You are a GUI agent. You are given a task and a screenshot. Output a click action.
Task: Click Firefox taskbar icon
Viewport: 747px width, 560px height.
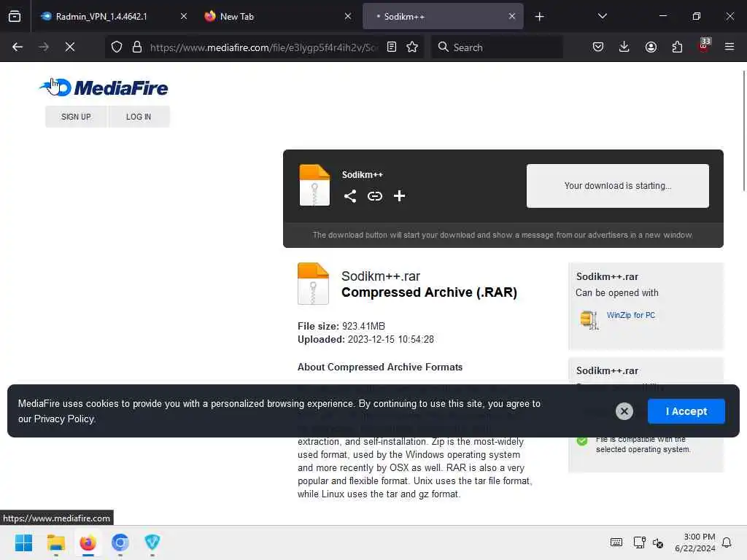tap(88, 542)
